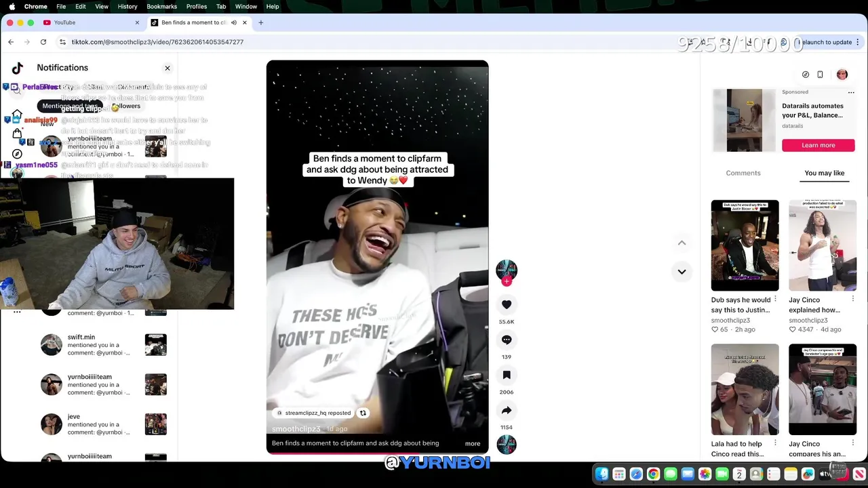This screenshot has height=488, width=868.
Task: Open Safari from the Dock
Action: (636, 474)
